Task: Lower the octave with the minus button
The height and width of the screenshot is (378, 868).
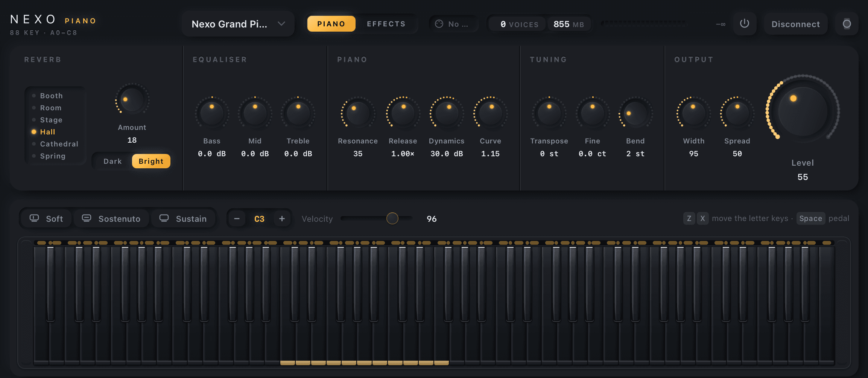Action: point(237,219)
